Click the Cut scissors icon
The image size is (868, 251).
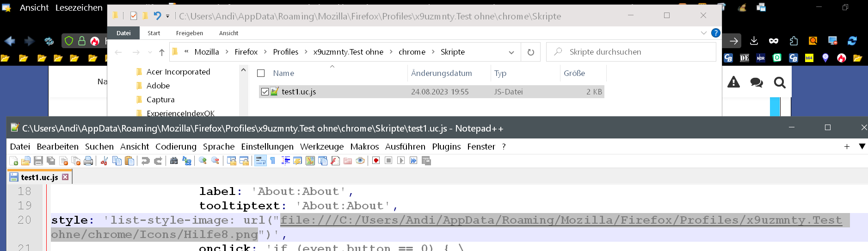[x=104, y=161]
